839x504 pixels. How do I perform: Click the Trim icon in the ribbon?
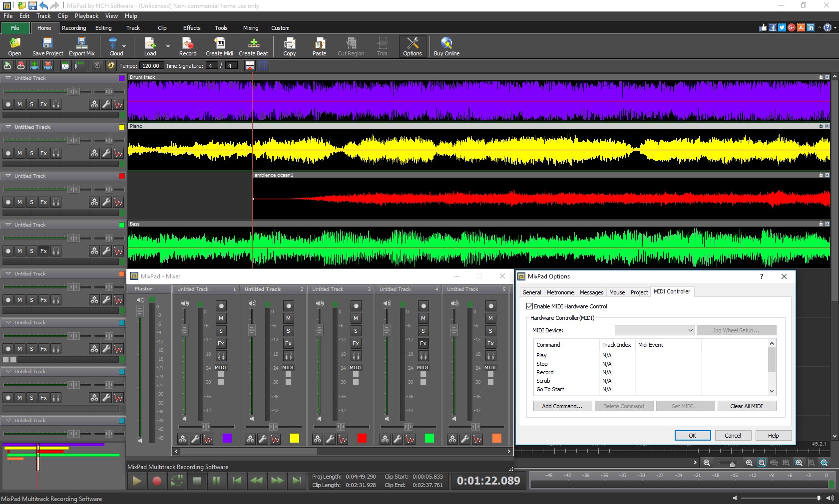pos(382,46)
